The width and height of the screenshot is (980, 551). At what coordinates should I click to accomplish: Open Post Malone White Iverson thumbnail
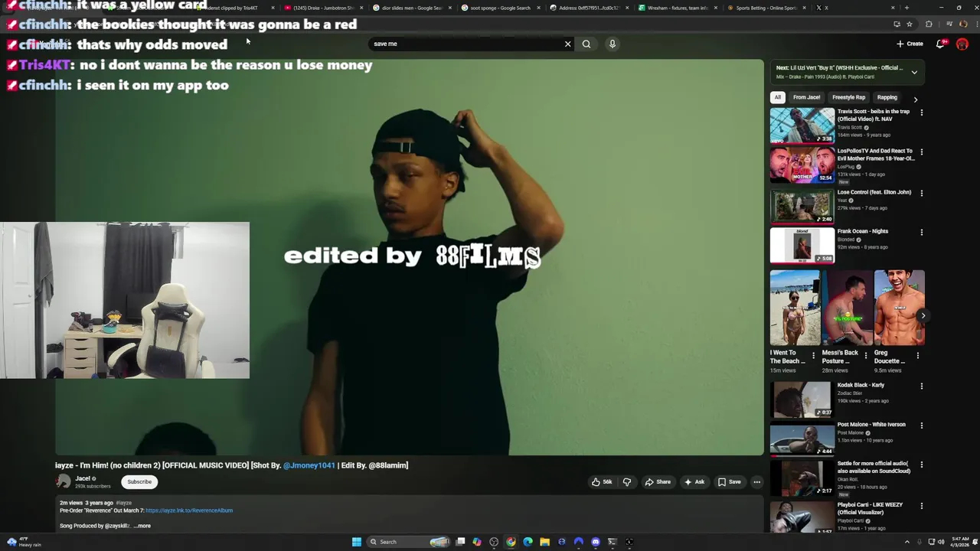[x=802, y=439]
